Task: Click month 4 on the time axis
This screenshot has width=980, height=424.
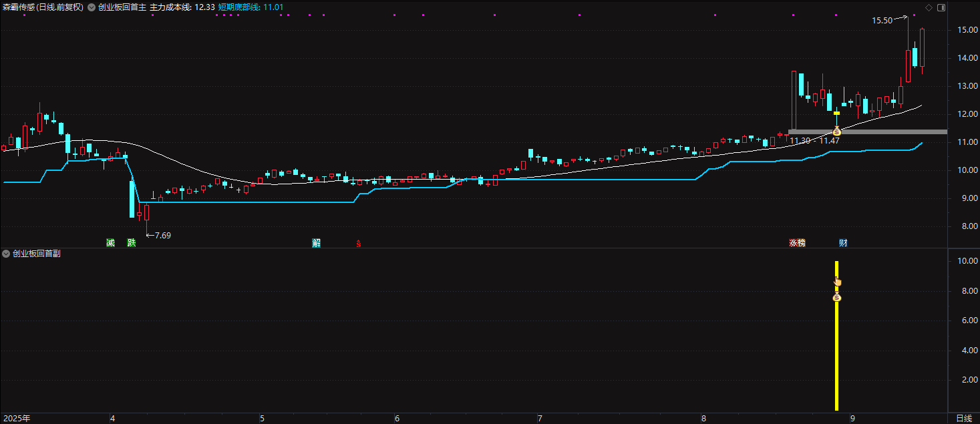Action: (x=112, y=419)
